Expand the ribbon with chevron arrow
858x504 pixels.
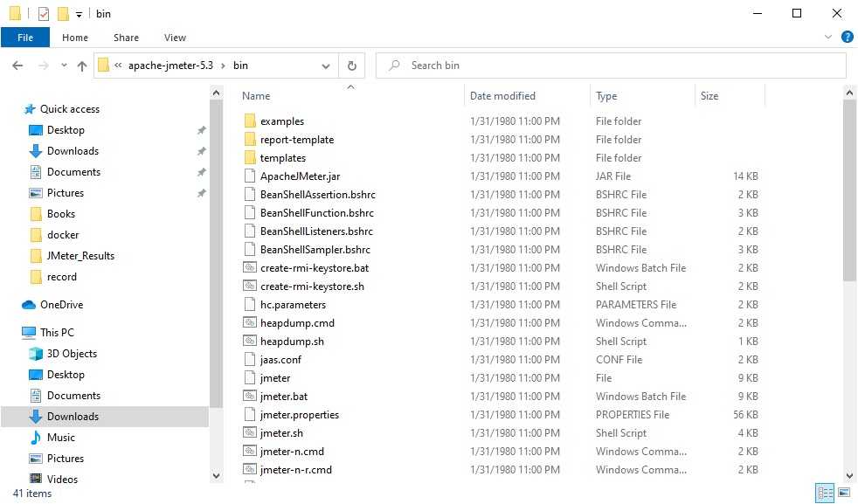(x=829, y=38)
